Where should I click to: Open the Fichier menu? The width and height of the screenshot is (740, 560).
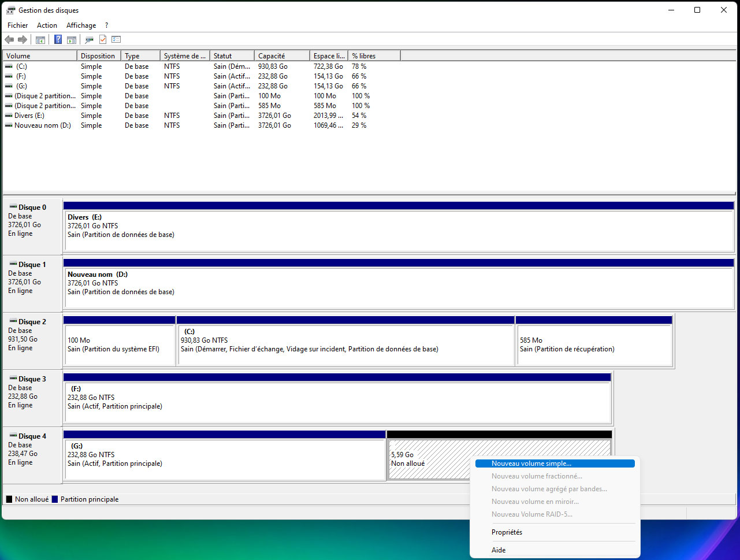(18, 25)
